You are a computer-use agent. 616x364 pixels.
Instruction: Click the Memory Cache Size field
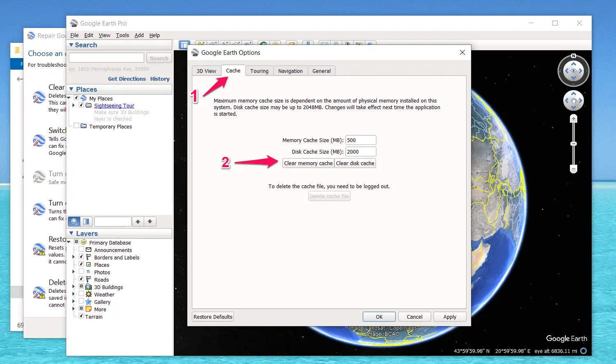pos(361,140)
